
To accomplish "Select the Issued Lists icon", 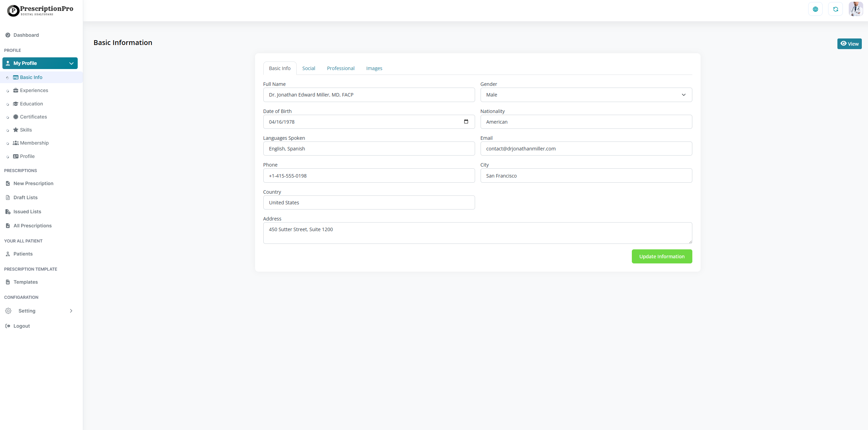I will click(x=8, y=212).
